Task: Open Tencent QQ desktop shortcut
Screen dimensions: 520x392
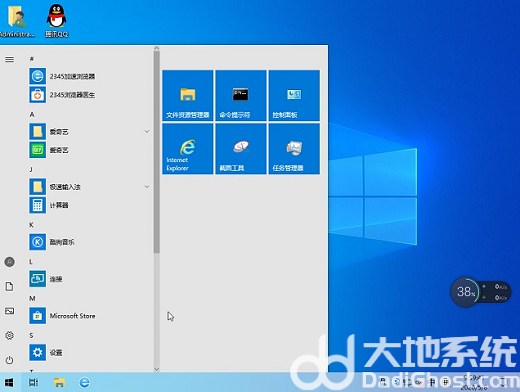Action: pyautogui.click(x=57, y=21)
